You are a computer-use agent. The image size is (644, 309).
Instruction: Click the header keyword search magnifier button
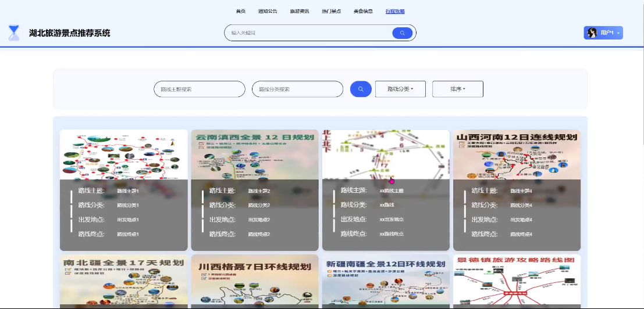(x=402, y=33)
